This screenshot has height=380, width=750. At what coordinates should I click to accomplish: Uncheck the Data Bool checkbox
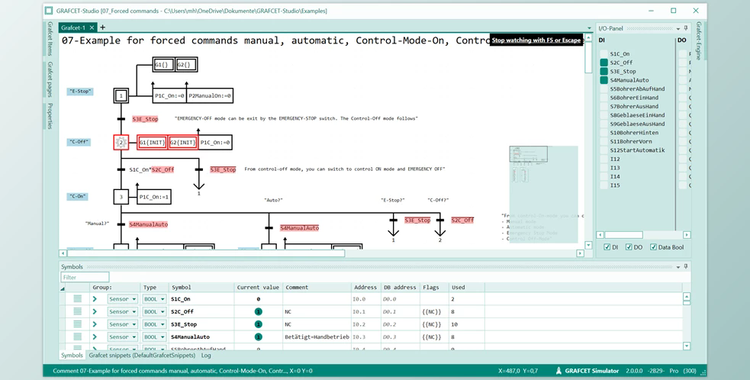(653, 247)
